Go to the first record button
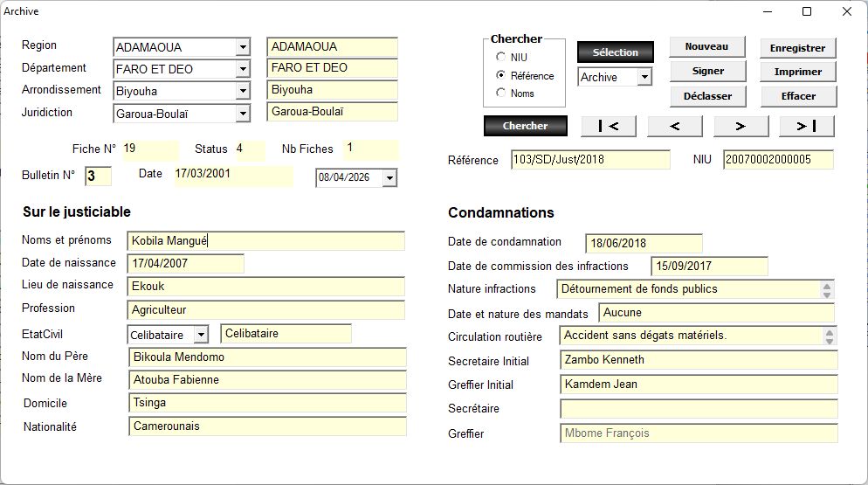868x485 pixels. [x=609, y=126]
